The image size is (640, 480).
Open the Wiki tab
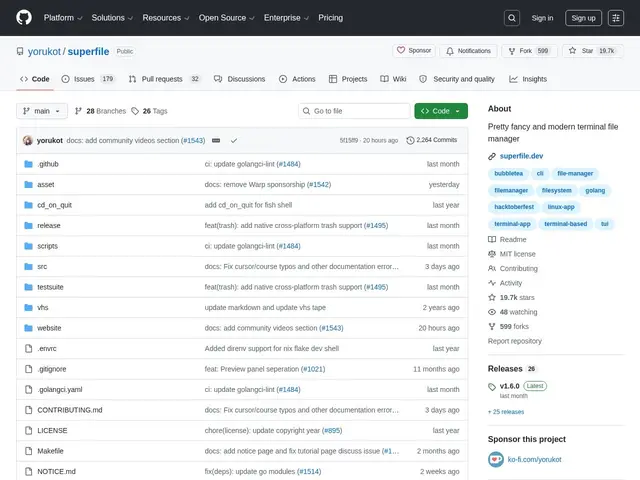point(393,79)
